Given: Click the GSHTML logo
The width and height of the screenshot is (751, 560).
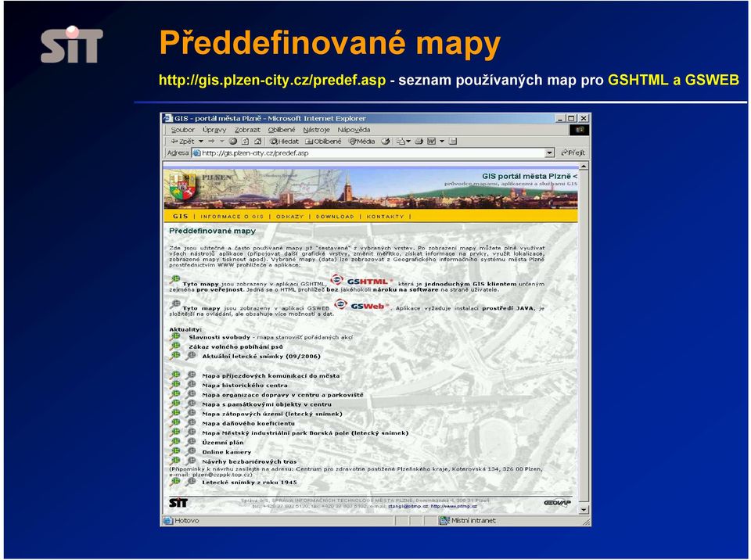Looking at the screenshot, I should [362, 281].
